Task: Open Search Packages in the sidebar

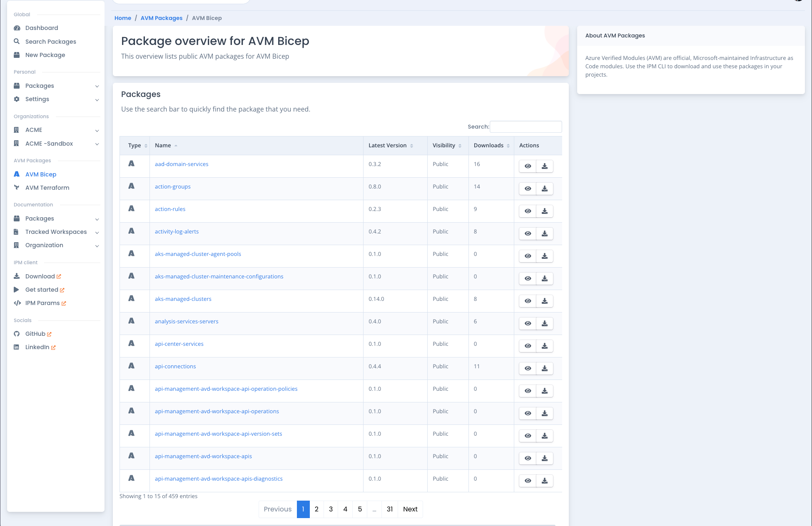Action: point(50,42)
